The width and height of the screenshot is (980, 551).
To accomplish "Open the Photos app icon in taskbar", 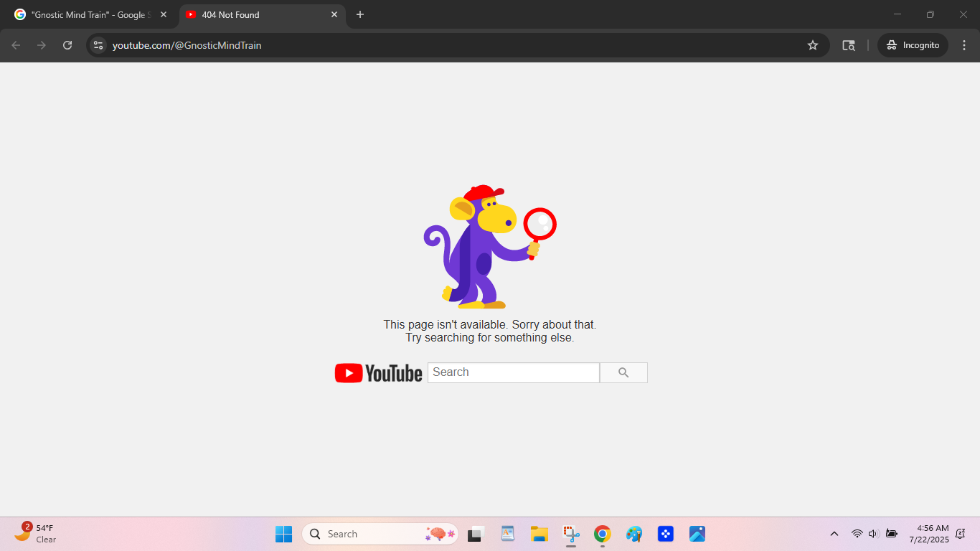I will click(x=697, y=534).
